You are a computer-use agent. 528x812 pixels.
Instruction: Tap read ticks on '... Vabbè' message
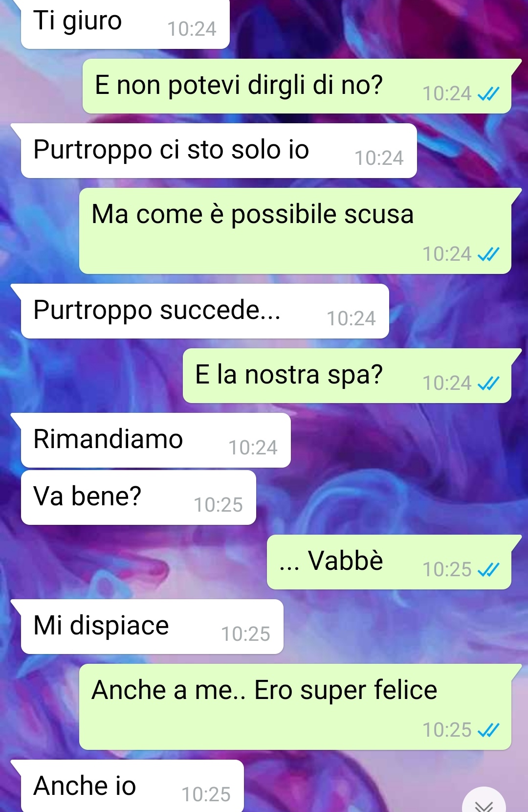coord(488,569)
